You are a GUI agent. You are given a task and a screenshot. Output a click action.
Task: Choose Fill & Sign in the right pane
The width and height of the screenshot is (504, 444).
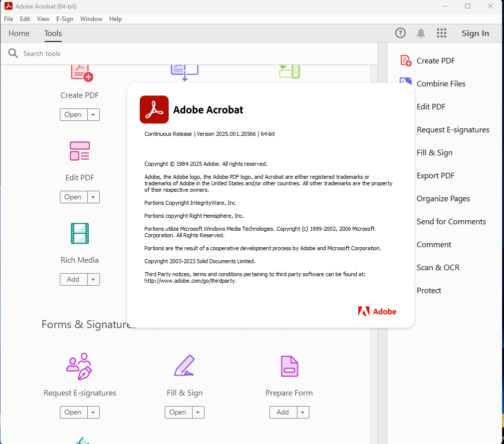[x=435, y=152]
